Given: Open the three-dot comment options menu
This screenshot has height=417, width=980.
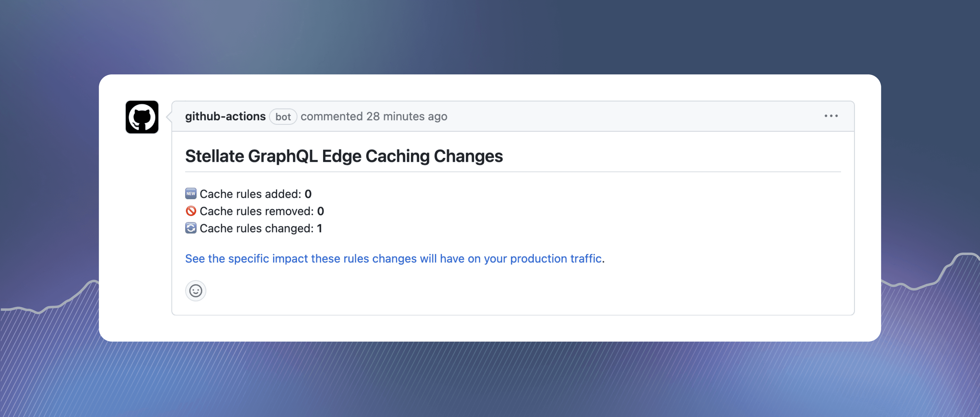Looking at the screenshot, I should (831, 116).
